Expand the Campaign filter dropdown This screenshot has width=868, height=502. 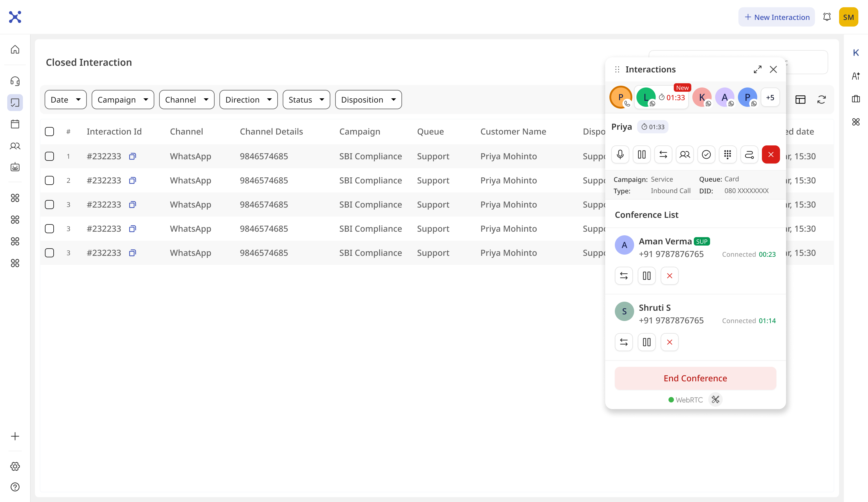coord(123,100)
